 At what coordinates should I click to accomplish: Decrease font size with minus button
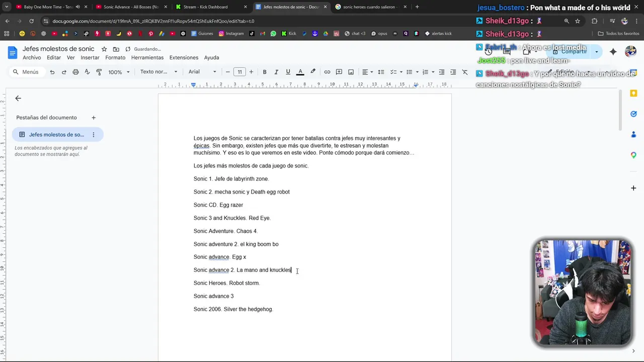pos(228,72)
